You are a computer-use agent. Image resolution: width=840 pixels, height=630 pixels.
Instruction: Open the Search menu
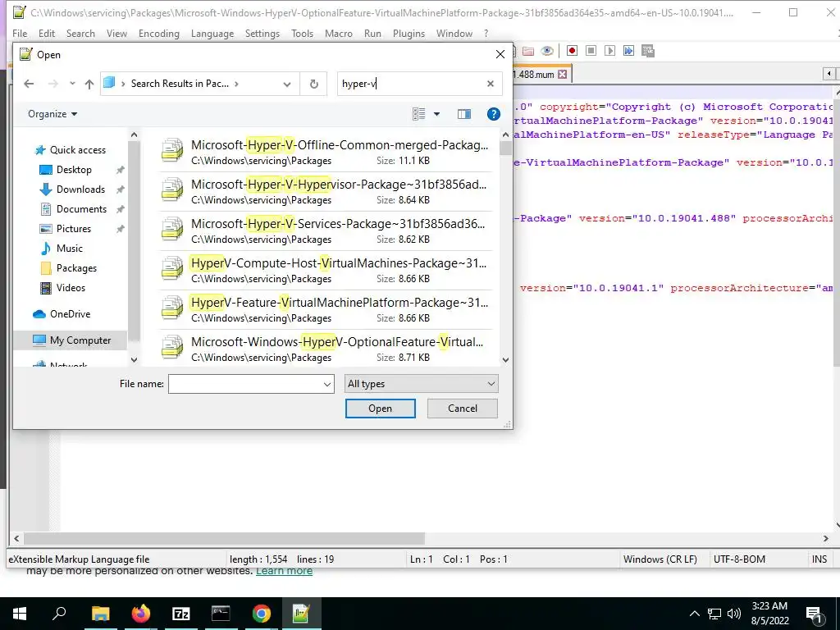80,33
